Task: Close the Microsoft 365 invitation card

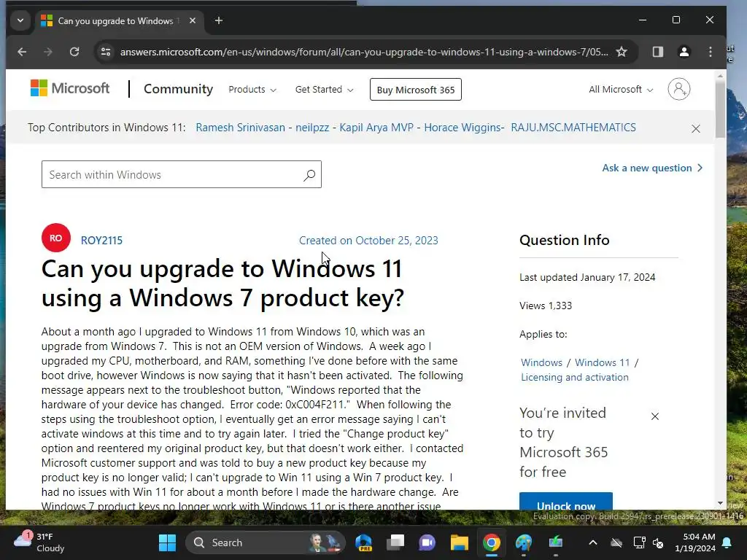Action: pyautogui.click(x=655, y=416)
